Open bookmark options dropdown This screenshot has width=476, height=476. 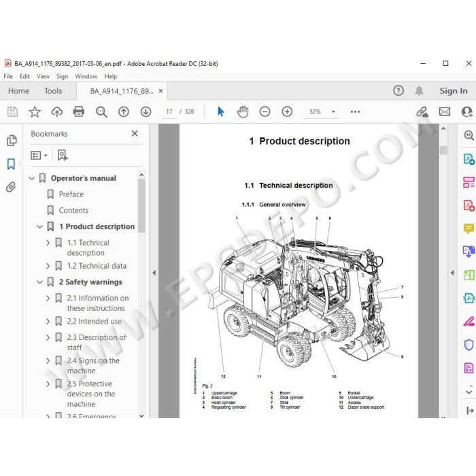point(39,156)
